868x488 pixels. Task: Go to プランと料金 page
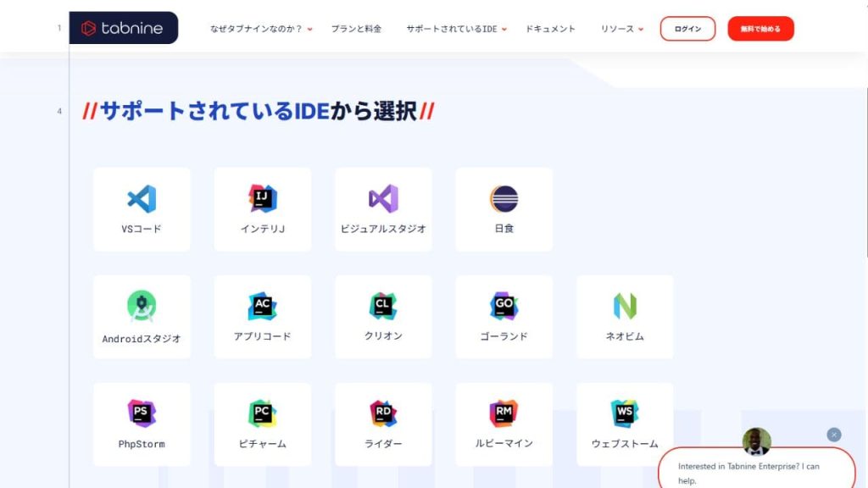pyautogui.click(x=356, y=29)
